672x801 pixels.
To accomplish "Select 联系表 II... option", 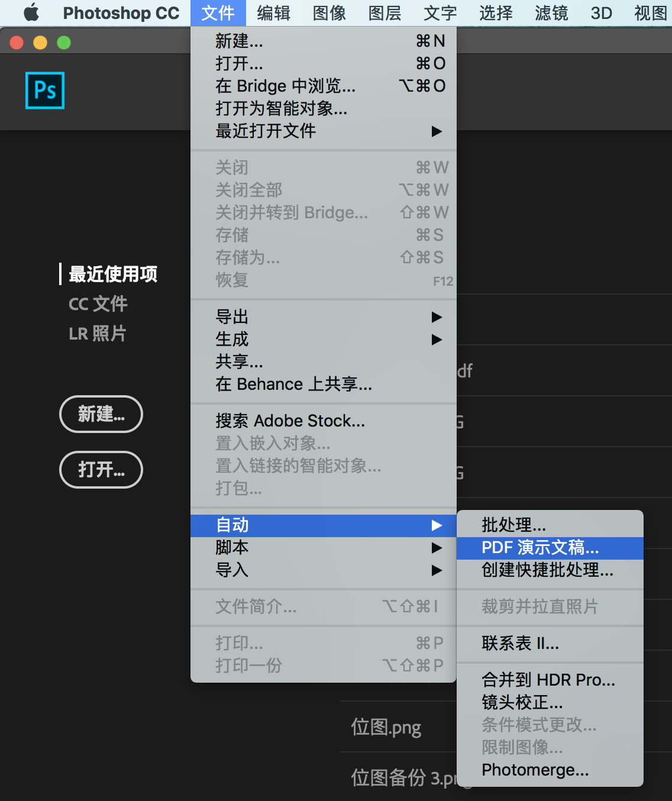I will 550,644.
